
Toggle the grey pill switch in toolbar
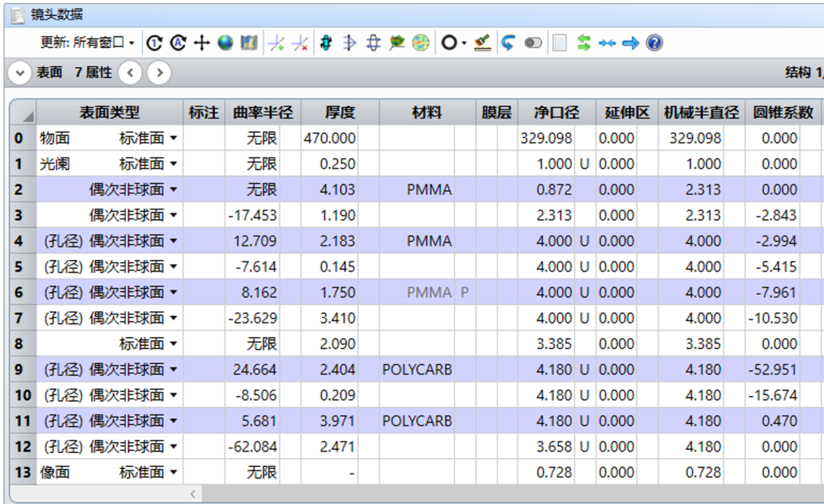pyautogui.click(x=533, y=43)
